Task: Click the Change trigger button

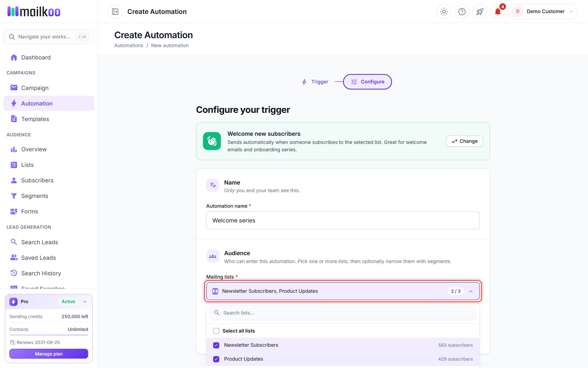Action: (x=464, y=141)
